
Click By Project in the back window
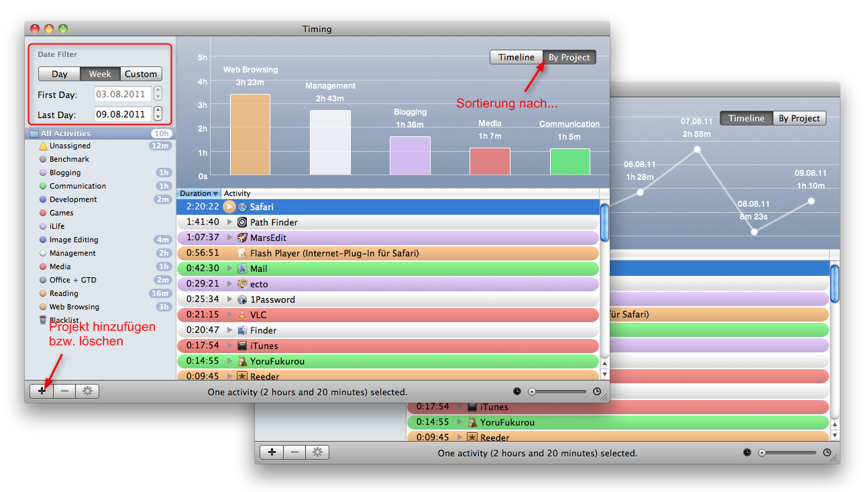point(798,119)
